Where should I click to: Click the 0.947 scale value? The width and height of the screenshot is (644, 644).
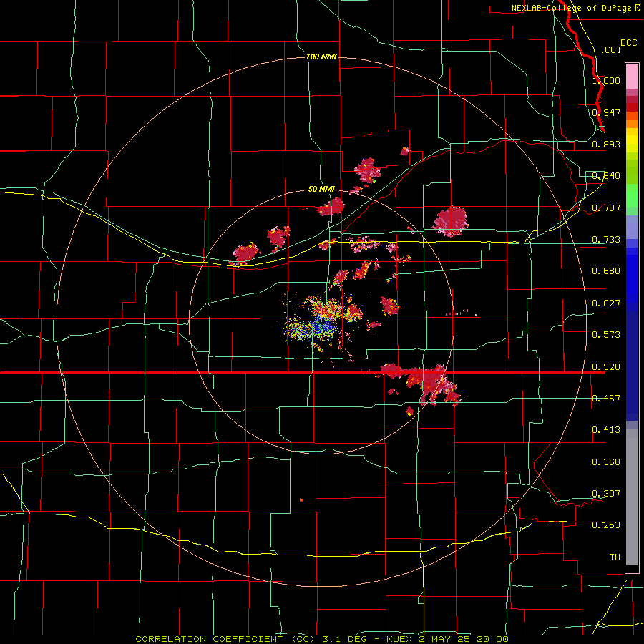tap(606, 112)
